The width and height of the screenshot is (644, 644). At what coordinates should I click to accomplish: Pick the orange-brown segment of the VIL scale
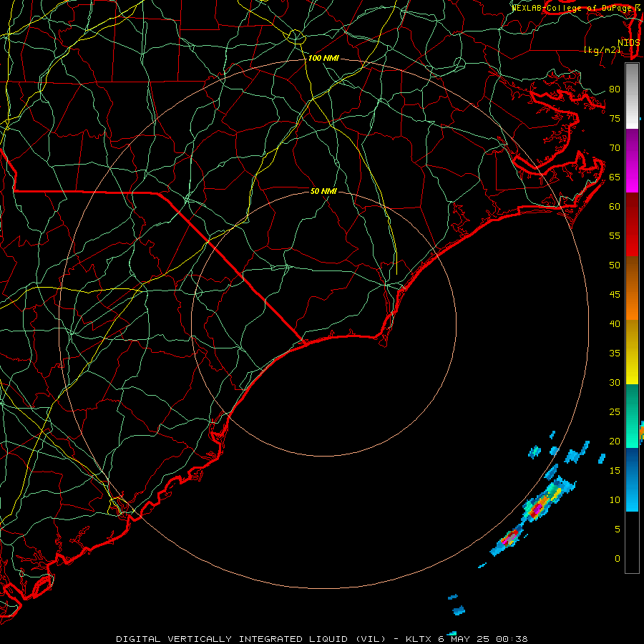[x=632, y=288]
